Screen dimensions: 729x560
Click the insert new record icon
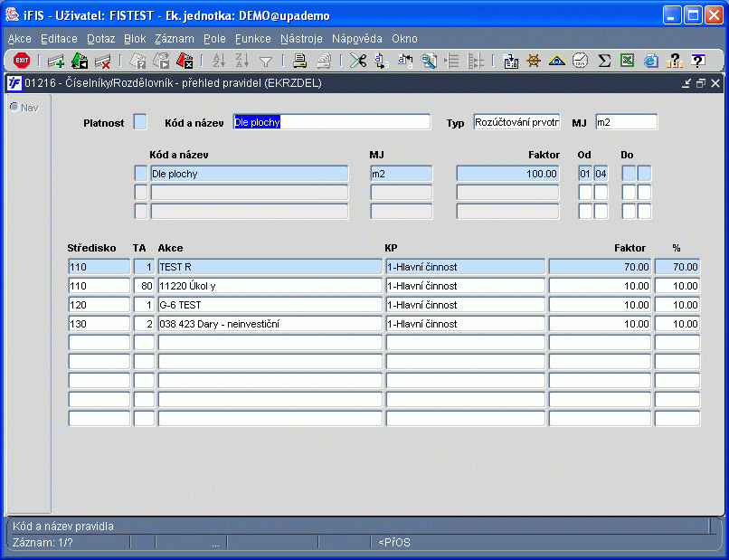click(56, 61)
